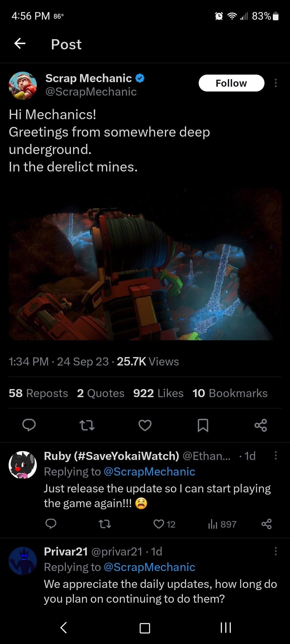Share Ruby's reply
This screenshot has height=644, width=290.
[x=266, y=524]
